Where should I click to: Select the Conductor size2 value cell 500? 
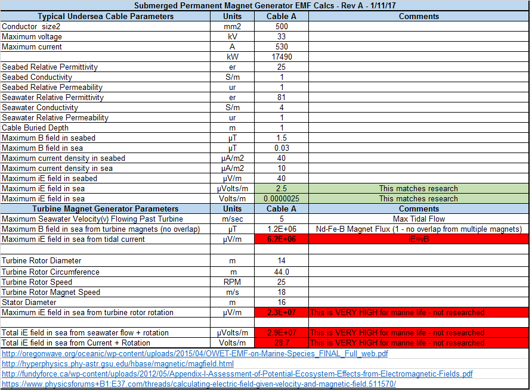(282, 26)
